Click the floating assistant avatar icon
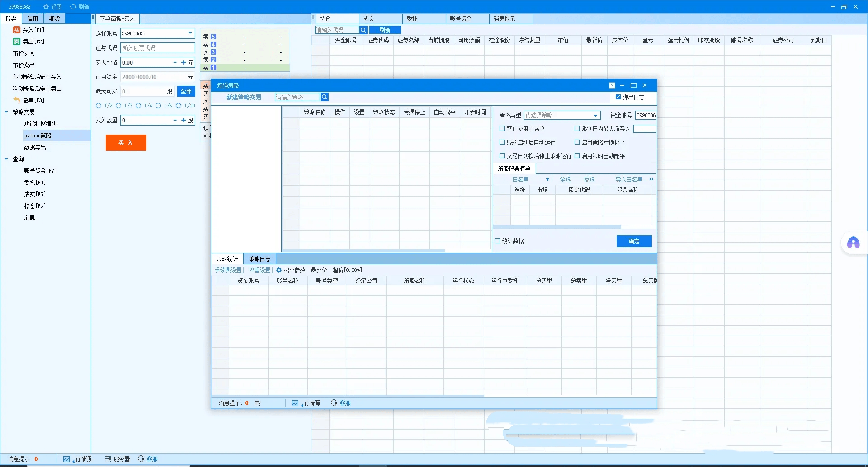 pyautogui.click(x=853, y=243)
